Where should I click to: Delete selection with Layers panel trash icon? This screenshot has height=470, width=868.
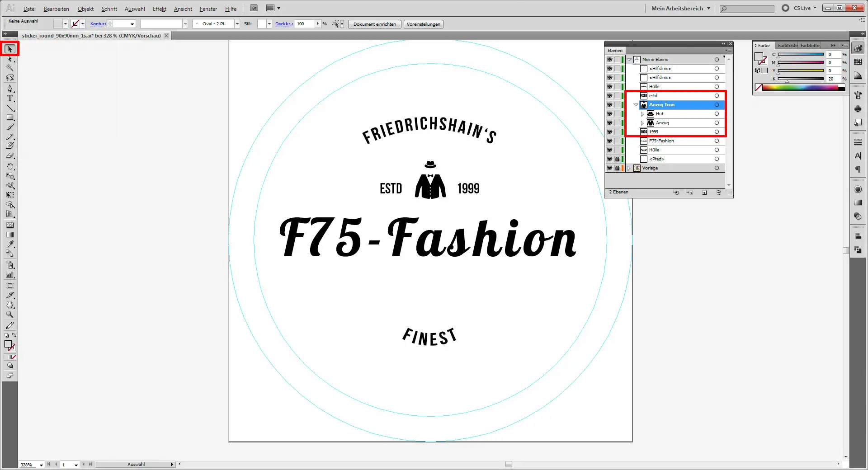(718, 193)
